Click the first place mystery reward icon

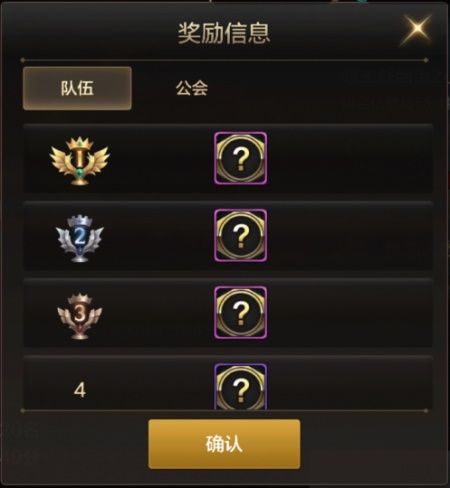240,158
